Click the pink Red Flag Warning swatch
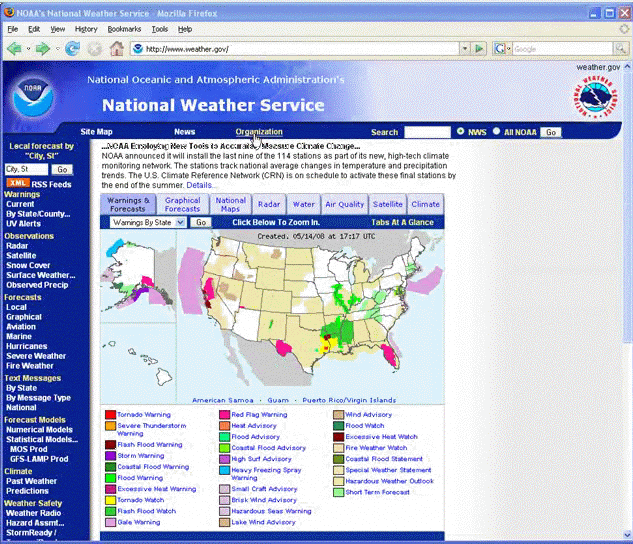The height and width of the screenshot is (544, 633). [225, 414]
